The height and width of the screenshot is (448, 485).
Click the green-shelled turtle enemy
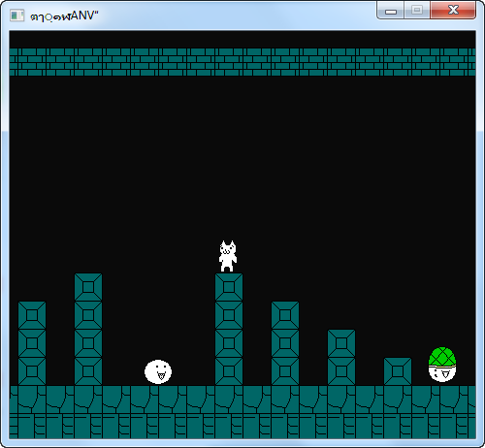coord(442,365)
